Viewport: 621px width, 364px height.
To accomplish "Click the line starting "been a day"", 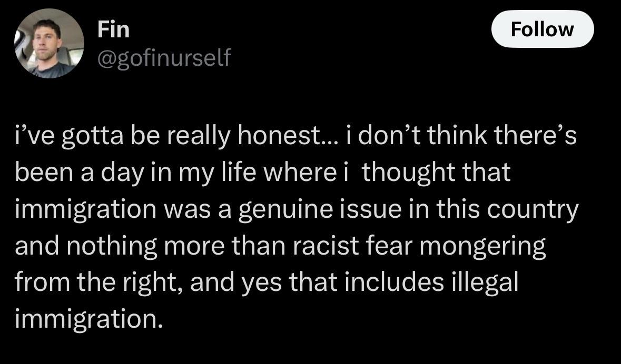I will coord(263,173).
